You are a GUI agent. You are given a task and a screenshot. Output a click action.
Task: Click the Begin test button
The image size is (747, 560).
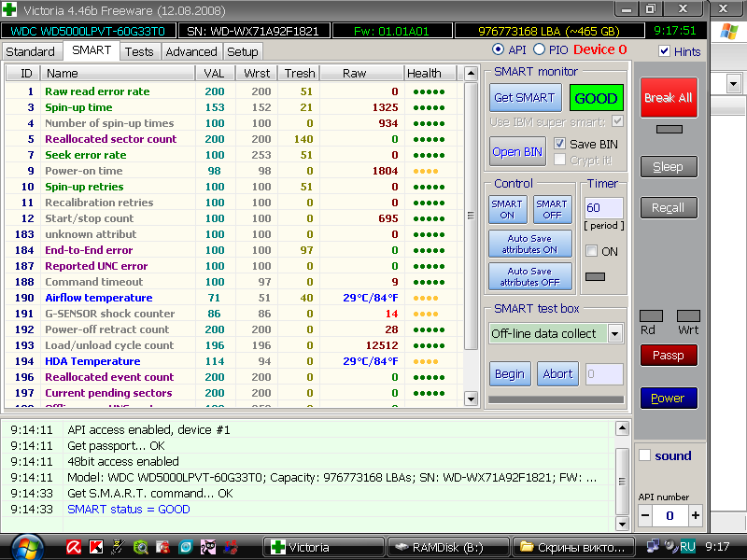(x=509, y=374)
